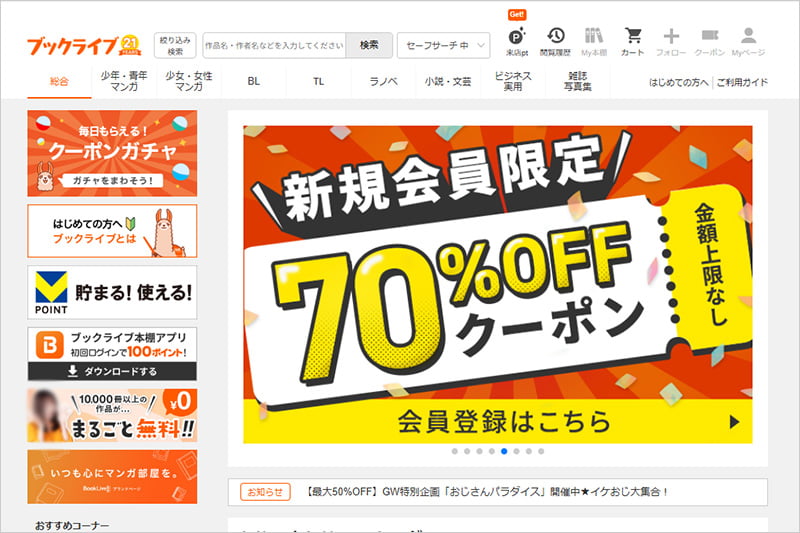
Task: Open the Myページ user icon
Action: pyautogui.click(x=748, y=36)
